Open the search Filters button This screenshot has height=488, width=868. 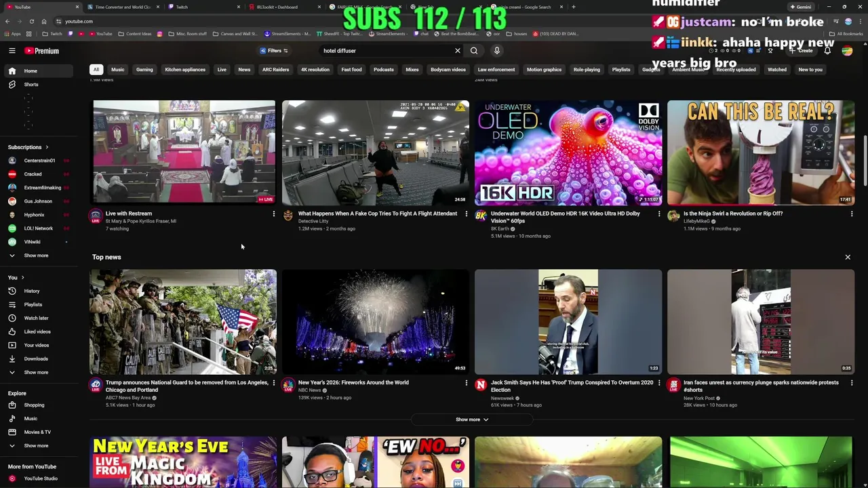pyautogui.click(x=274, y=51)
